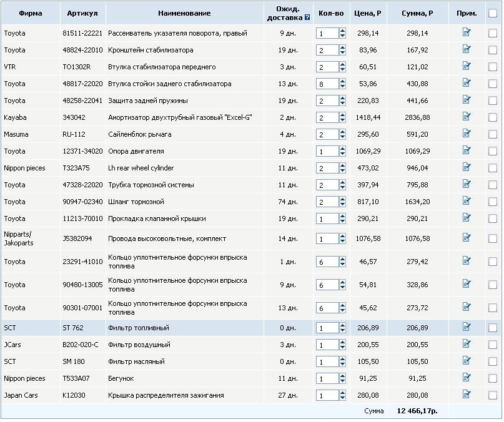Open note icon for Kayaba 343042 row
Screen dimensions: 504x422
467,116
